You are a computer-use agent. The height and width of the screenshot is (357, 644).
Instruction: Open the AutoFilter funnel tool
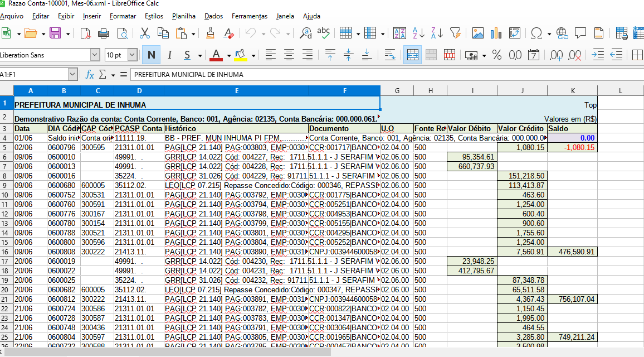coord(455,33)
